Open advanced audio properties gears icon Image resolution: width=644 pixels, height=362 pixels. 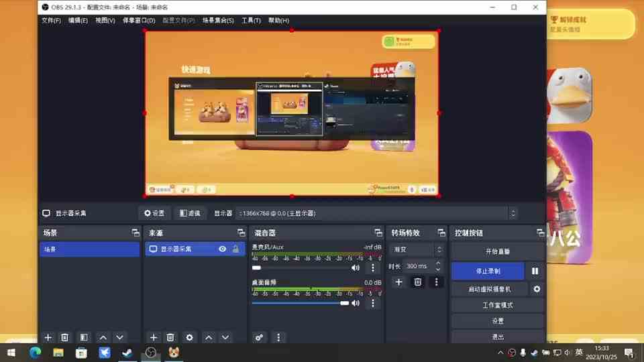(x=259, y=337)
